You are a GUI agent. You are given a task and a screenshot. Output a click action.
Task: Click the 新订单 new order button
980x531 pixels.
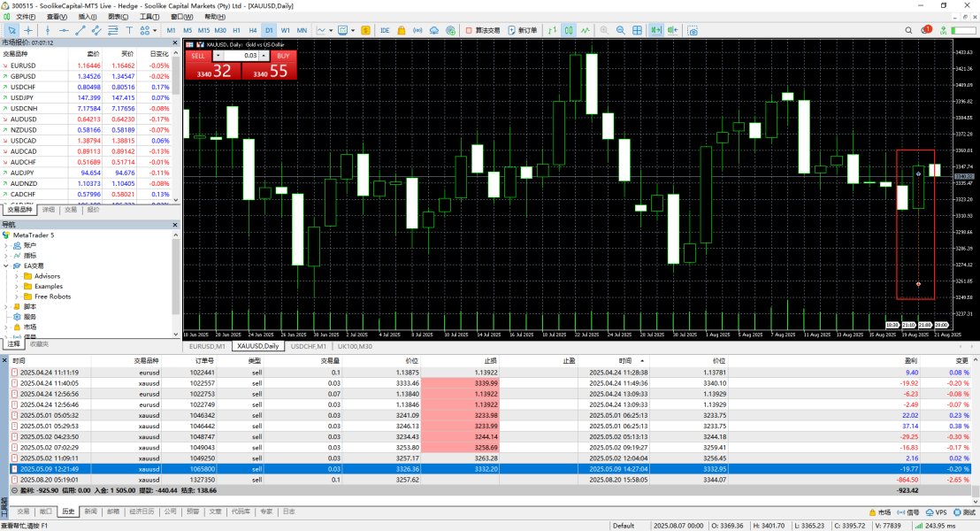coord(527,30)
